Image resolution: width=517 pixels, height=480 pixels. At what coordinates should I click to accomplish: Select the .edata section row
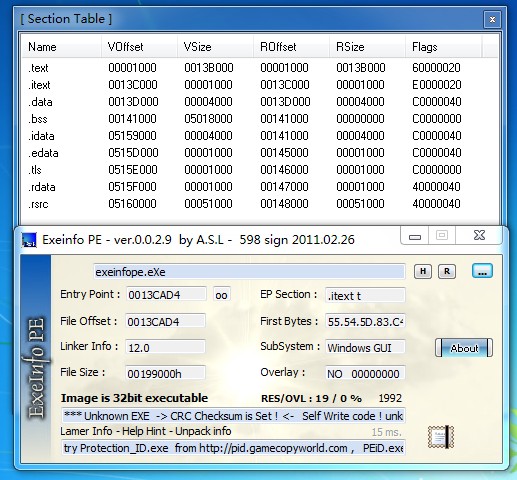(260, 153)
